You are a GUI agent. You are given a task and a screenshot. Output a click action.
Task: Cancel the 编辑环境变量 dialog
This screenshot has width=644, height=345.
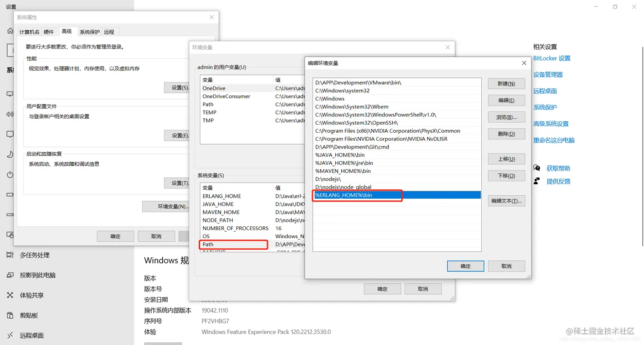(x=506, y=266)
